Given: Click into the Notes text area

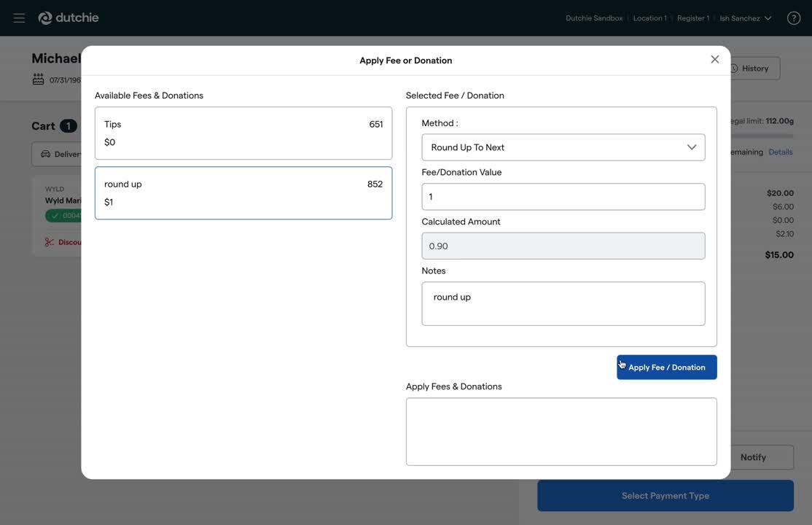Looking at the screenshot, I should pos(563,303).
